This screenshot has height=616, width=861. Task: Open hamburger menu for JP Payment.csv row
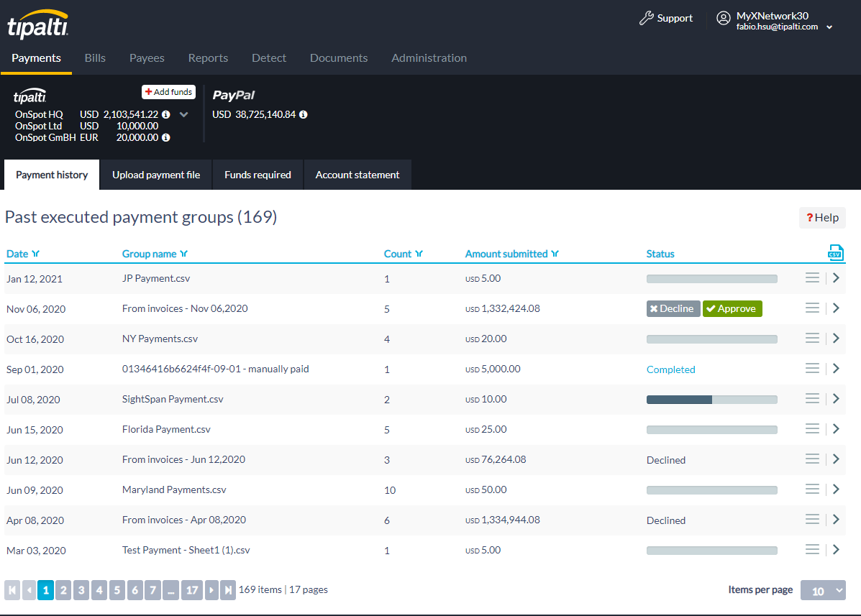click(x=812, y=278)
